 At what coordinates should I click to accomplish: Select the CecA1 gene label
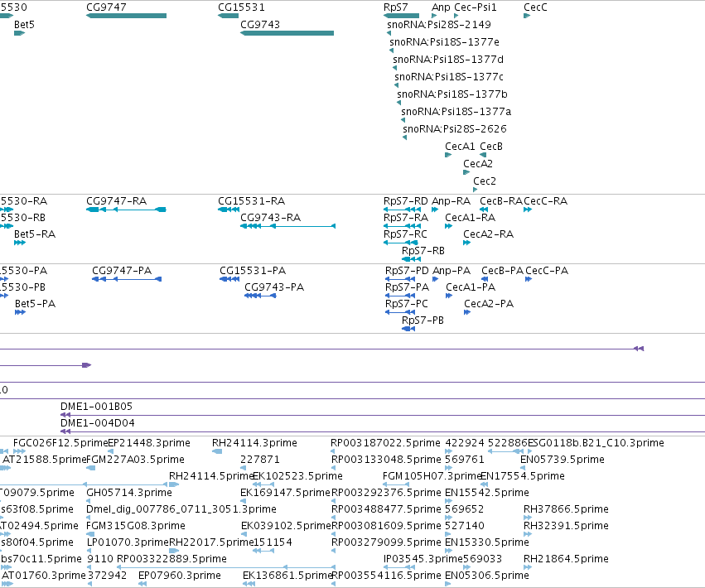[460, 147]
